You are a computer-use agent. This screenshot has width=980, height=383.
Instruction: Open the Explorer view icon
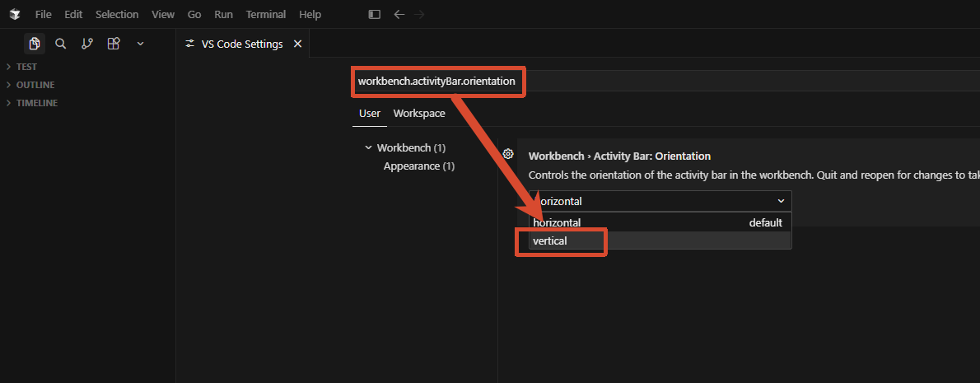pyautogui.click(x=35, y=44)
